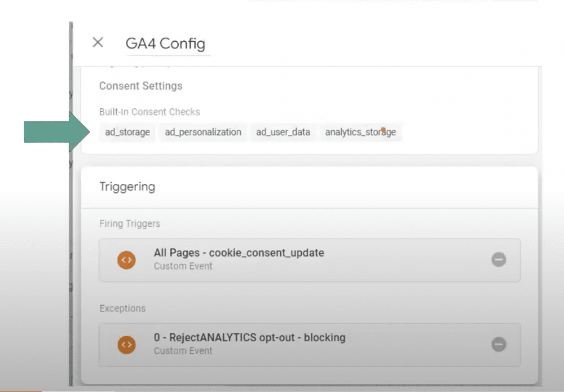Viewport: 564px width, 392px height.
Task: Close the GA4 Config tag editor
Action: pos(98,42)
